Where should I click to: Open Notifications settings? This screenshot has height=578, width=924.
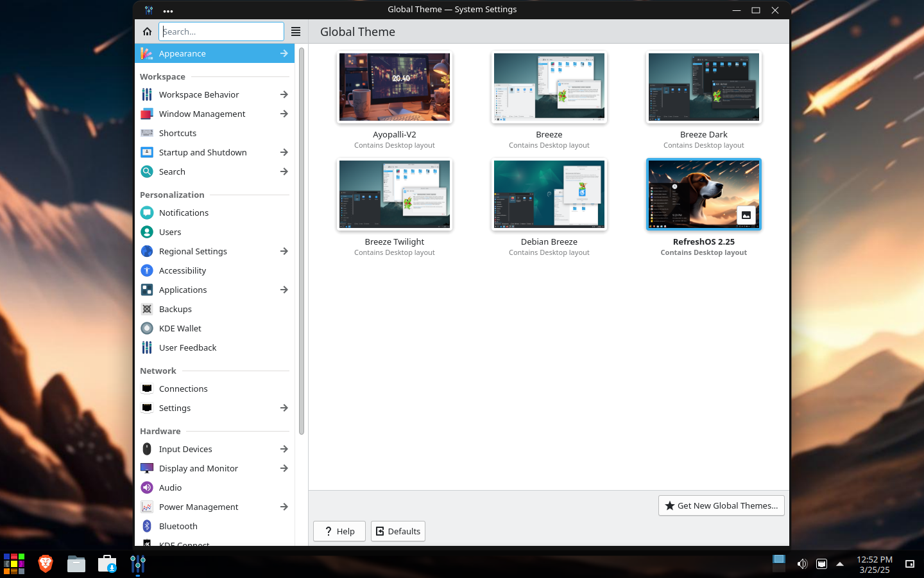coord(214,213)
